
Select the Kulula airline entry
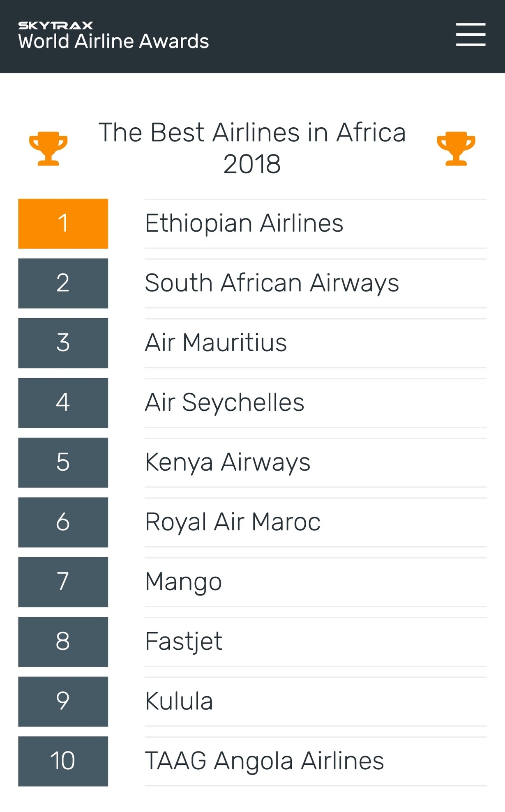point(179,701)
